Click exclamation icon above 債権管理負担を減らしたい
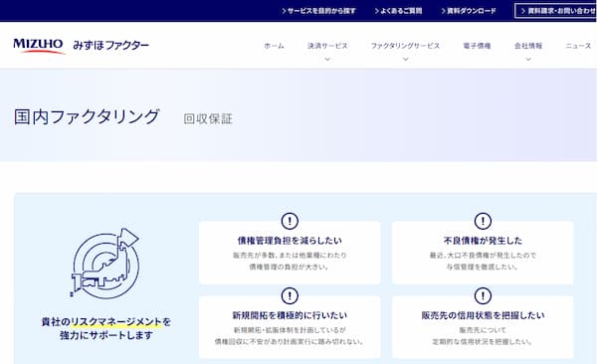 [290, 221]
